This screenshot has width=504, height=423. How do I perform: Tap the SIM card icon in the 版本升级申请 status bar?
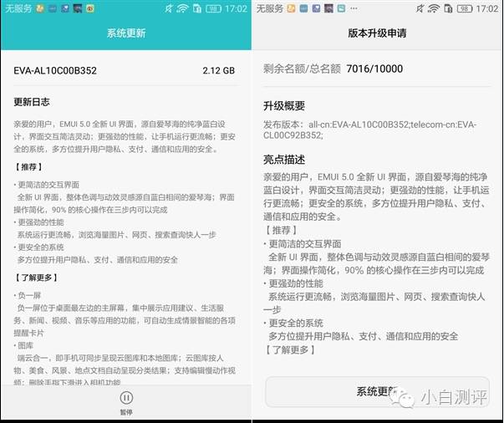tap(448, 8)
